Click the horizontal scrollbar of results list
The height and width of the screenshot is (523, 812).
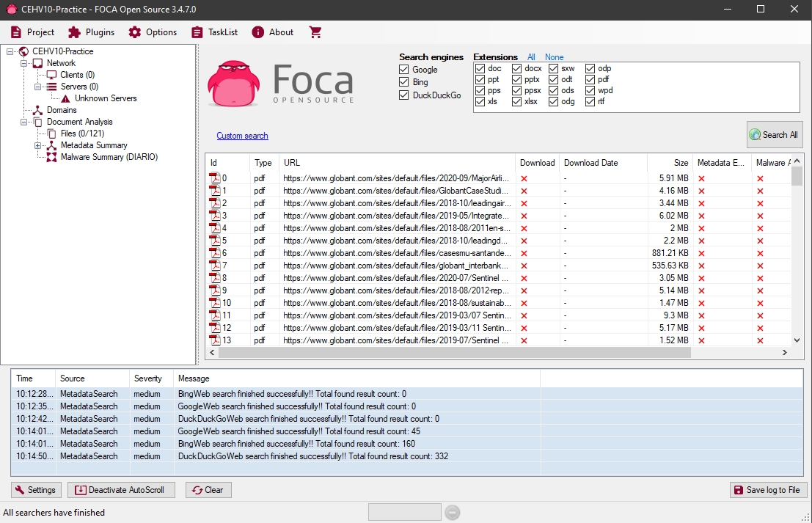455,353
